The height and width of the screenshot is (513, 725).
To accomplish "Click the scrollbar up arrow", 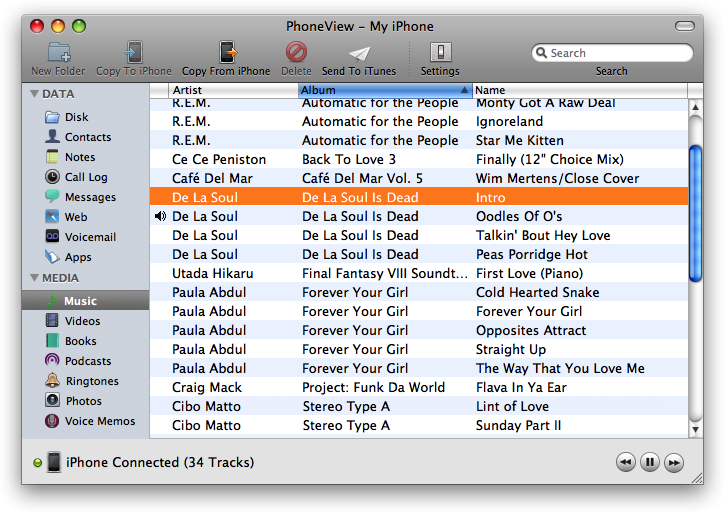I will [695, 107].
